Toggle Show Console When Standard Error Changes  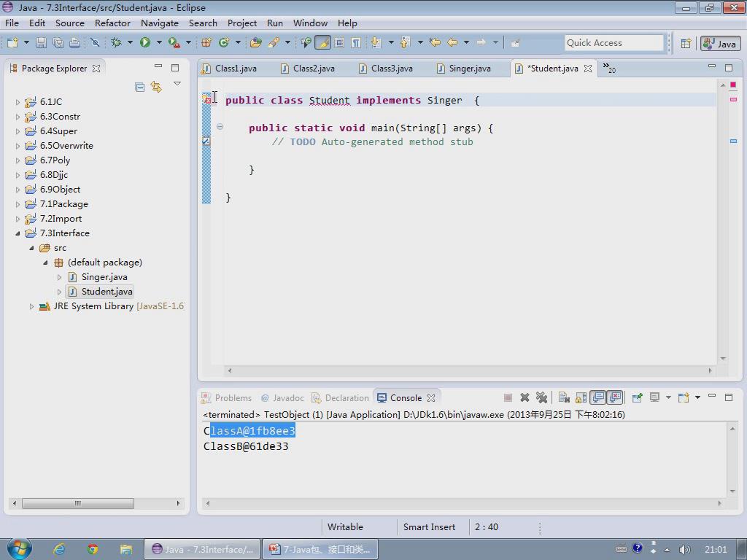(x=614, y=397)
